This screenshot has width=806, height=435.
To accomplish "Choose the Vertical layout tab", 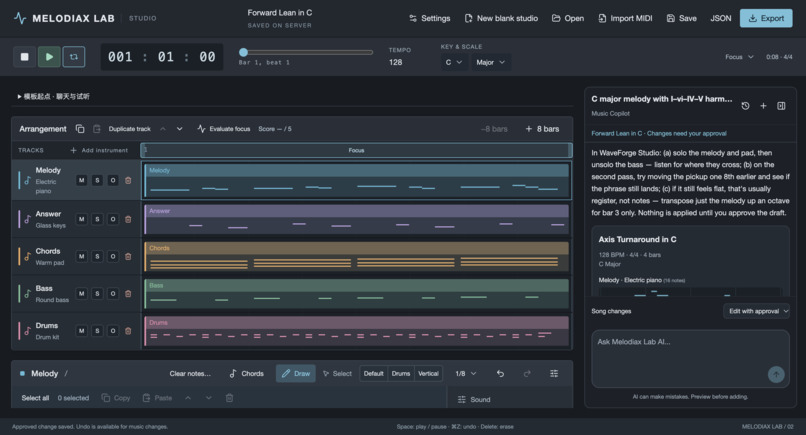I will coord(428,374).
